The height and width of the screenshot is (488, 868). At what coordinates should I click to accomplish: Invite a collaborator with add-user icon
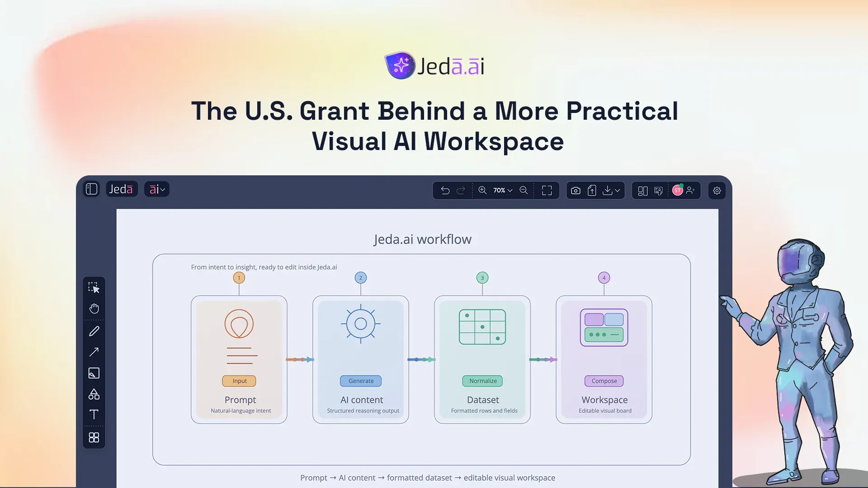coord(690,190)
